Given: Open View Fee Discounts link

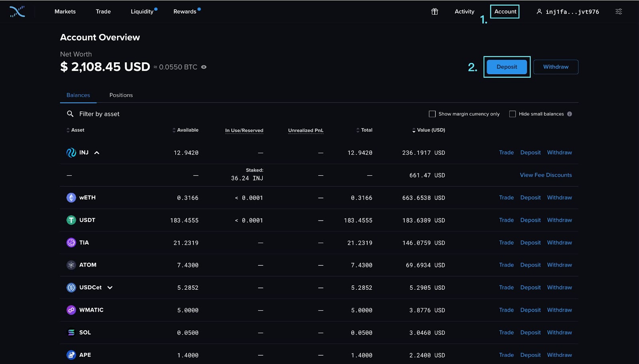Looking at the screenshot, I should pyautogui.click(x=546, y=175).
